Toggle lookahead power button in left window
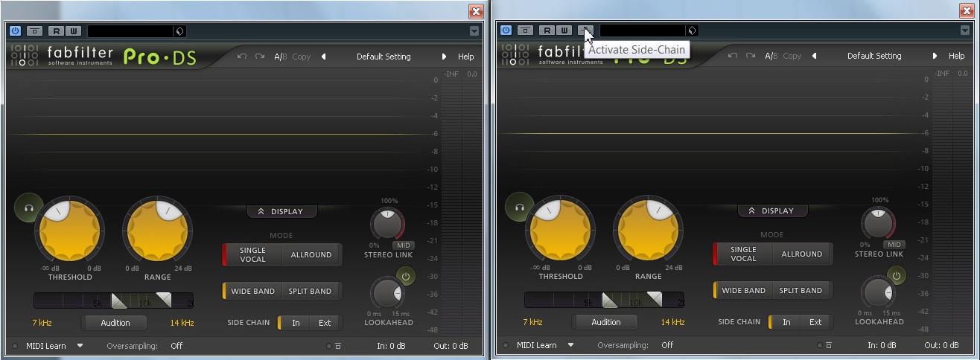 [405, 276]
